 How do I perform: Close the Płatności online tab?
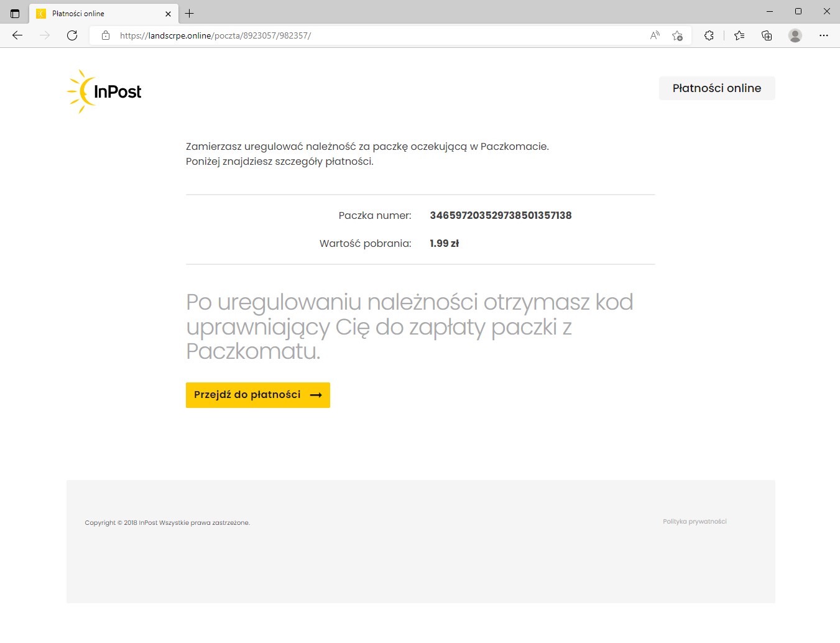pos(168,14)
